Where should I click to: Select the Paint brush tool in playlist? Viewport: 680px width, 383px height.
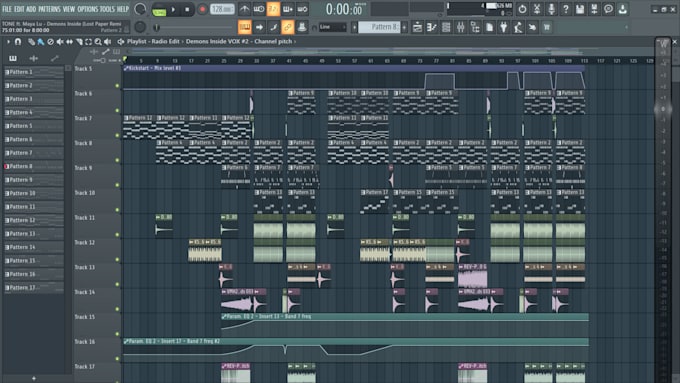(x=41, y=42)
